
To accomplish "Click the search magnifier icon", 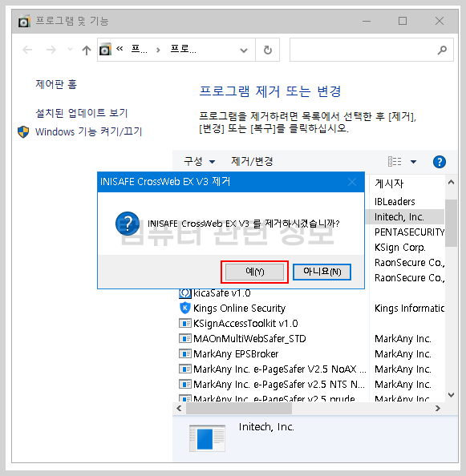I will click(x=442, y=50).
